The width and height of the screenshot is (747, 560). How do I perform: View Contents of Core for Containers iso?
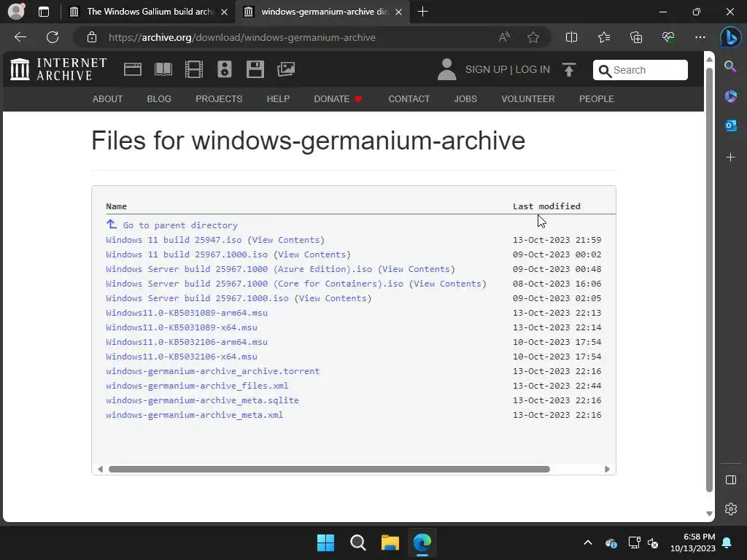click(x=447, y=284)
